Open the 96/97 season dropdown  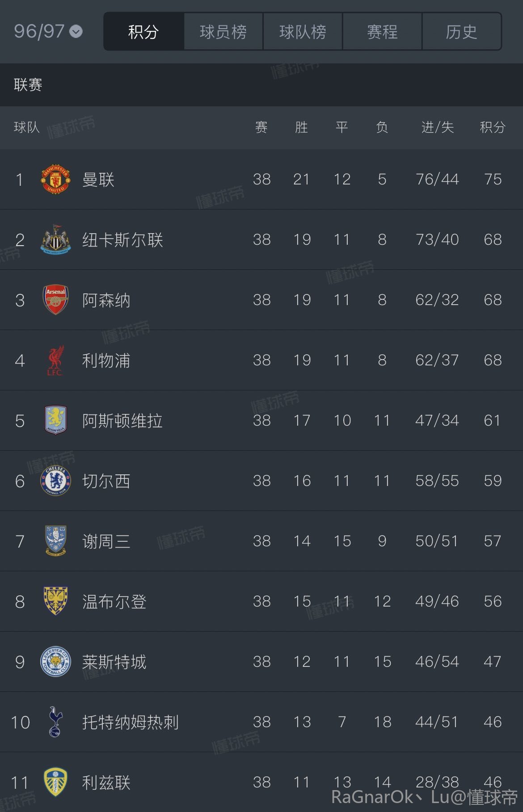[48, 31]
